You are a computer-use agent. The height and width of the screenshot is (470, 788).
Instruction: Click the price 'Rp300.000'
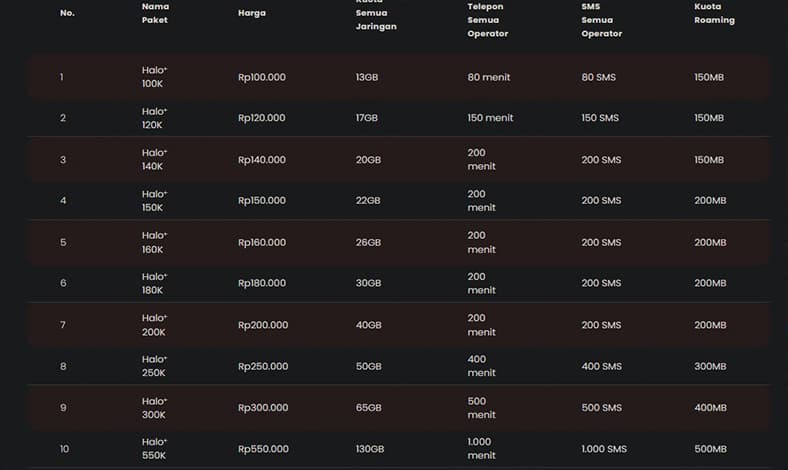point(263,408)
